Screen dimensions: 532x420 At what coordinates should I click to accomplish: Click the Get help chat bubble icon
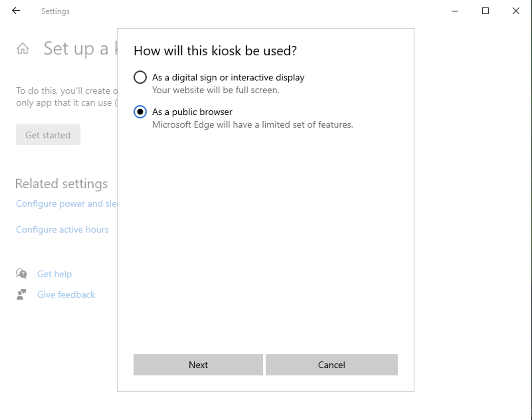point(21,274)
